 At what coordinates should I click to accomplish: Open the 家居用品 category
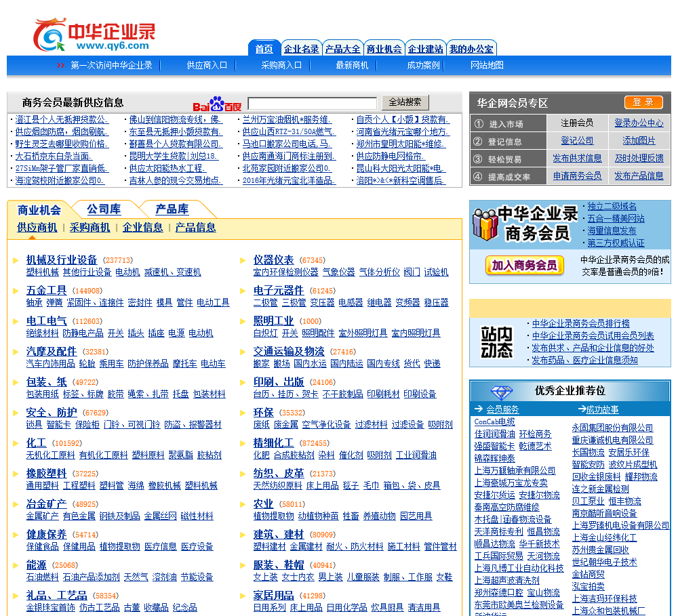[x=273, y=596]
